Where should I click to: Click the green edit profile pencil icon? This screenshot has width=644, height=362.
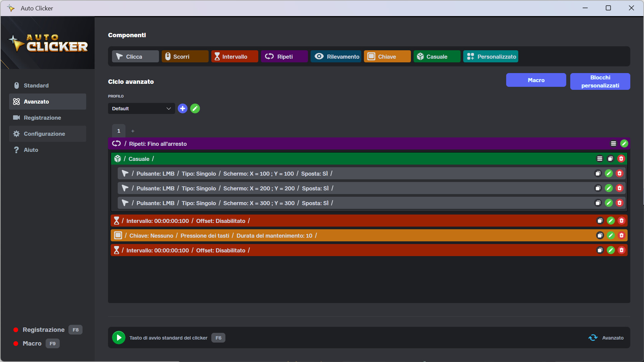pos(195,108)
